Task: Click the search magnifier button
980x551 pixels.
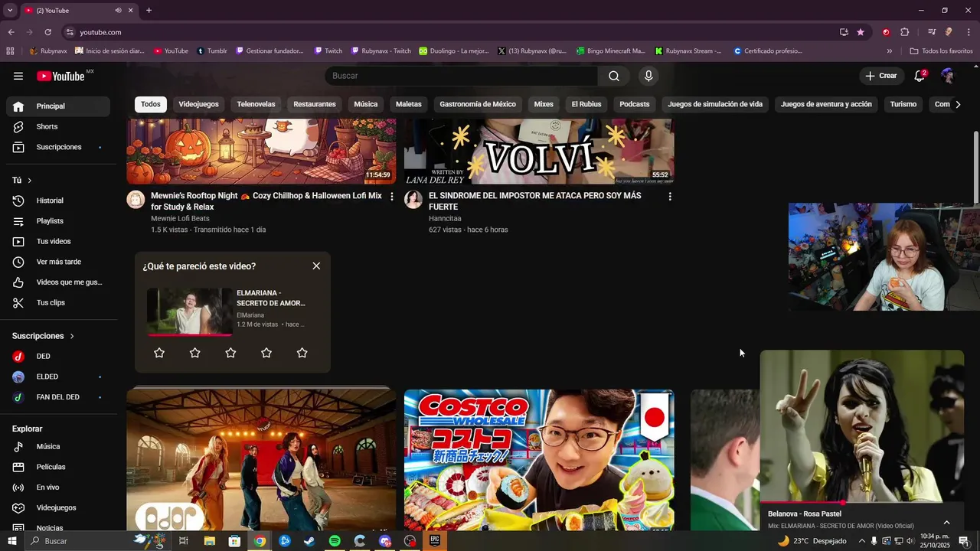Action: click(614, 76)
